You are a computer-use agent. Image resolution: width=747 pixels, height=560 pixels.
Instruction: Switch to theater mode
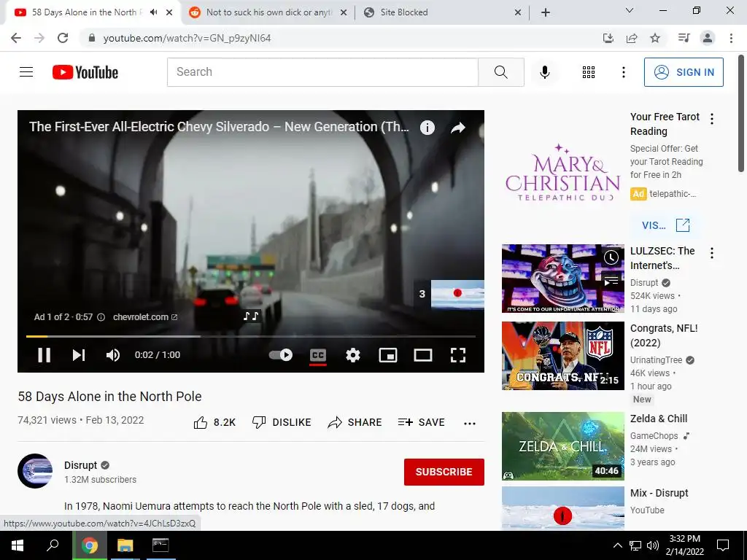[422, 355]
